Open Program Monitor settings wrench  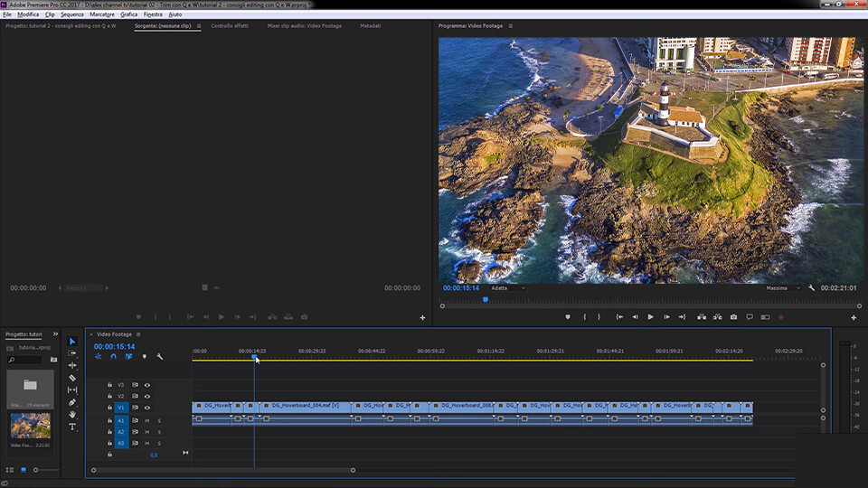812,288
